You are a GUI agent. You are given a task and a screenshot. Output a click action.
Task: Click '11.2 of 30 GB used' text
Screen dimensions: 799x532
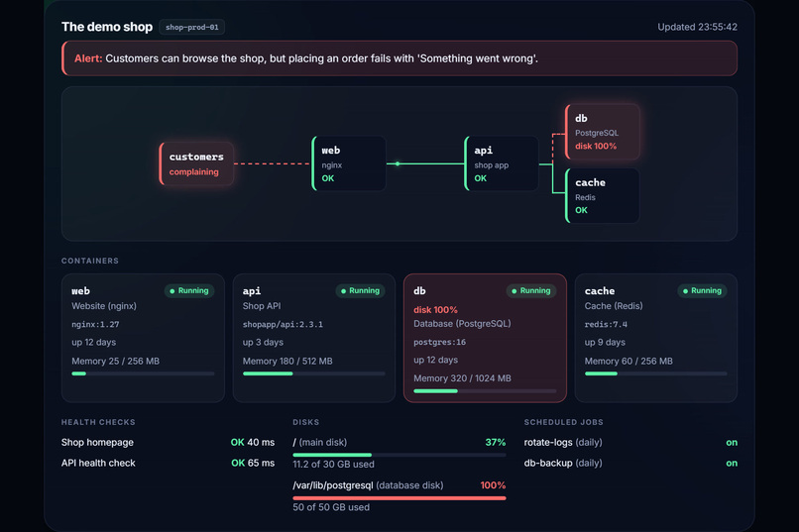pos(334,465)
